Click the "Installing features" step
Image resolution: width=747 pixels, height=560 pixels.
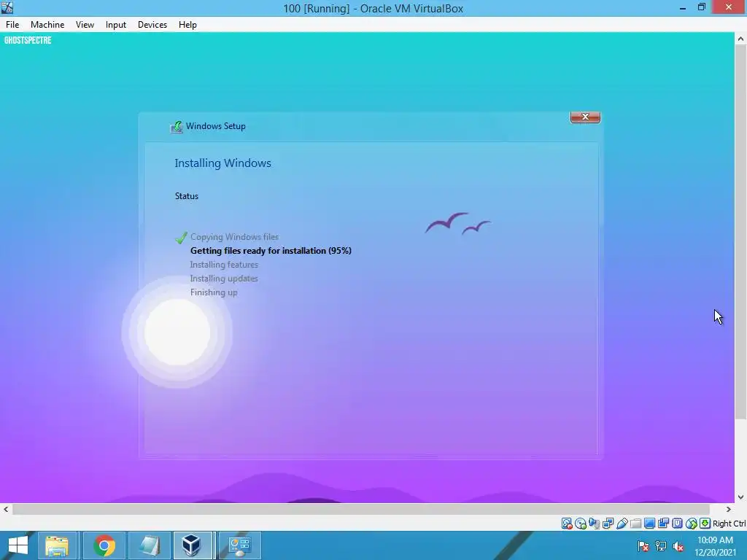[224, 265]
